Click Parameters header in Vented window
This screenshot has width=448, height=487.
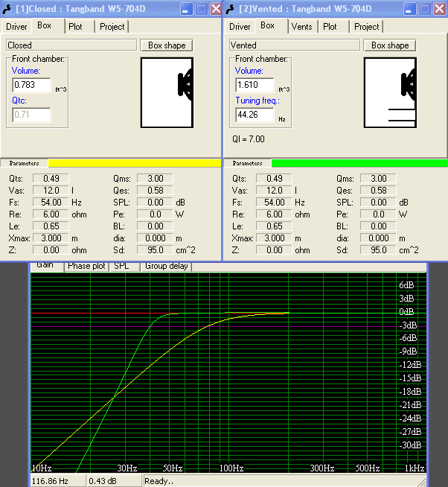tap(247, 163)
